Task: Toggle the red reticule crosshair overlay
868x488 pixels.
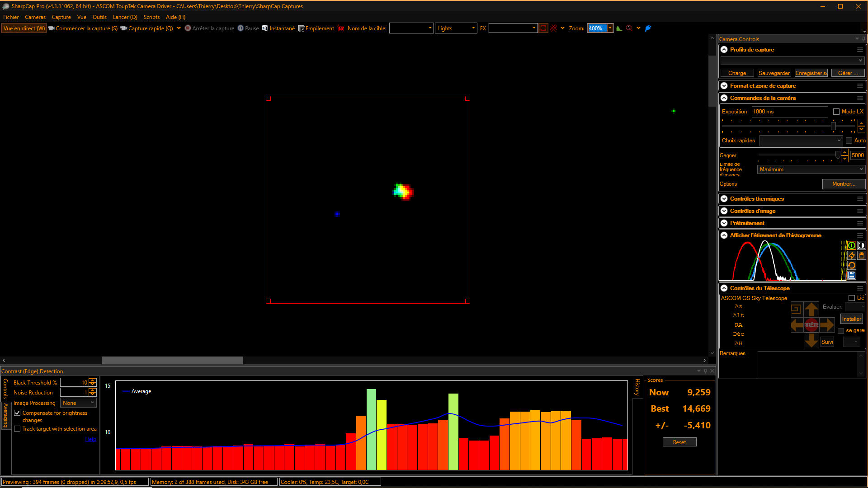Action: point(553,28)
